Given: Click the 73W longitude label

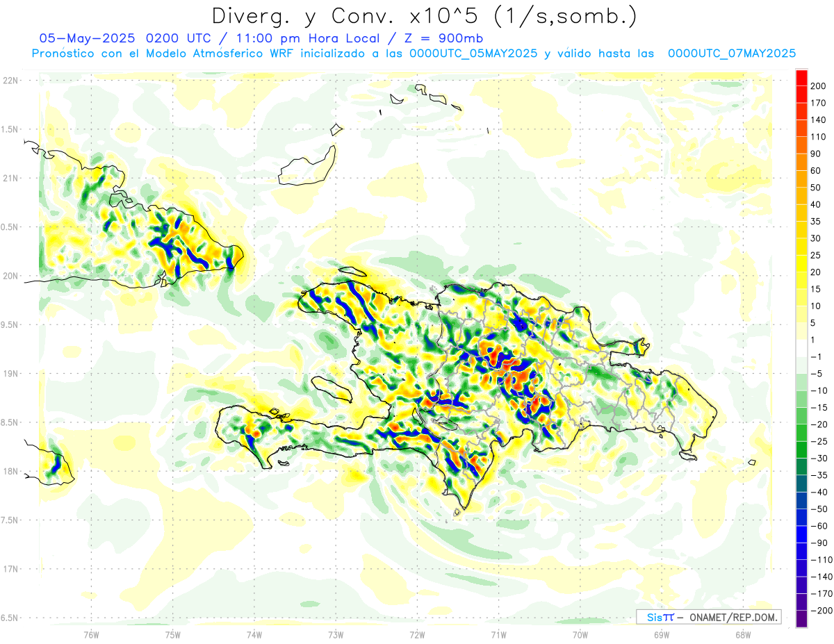Looking at the screenshot, I should (x=336, y=635).
